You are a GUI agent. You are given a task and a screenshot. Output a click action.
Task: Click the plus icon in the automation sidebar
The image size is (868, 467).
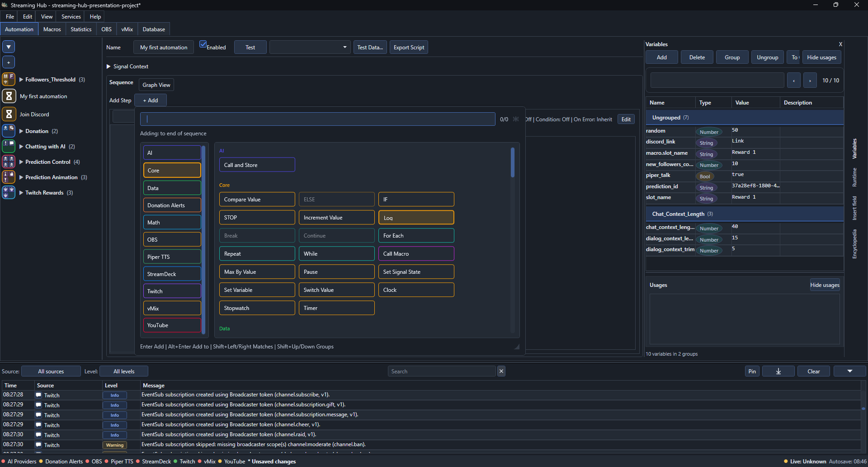[x=9, y=62]
